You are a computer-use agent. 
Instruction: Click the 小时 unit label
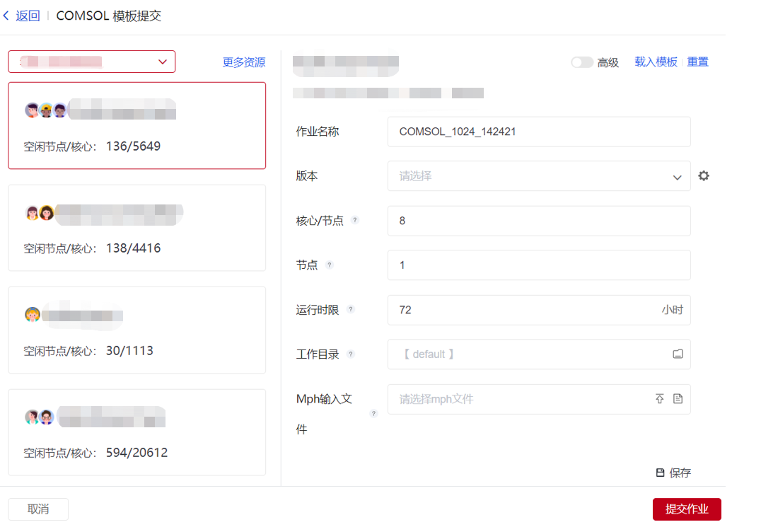[x=672, y=310]
